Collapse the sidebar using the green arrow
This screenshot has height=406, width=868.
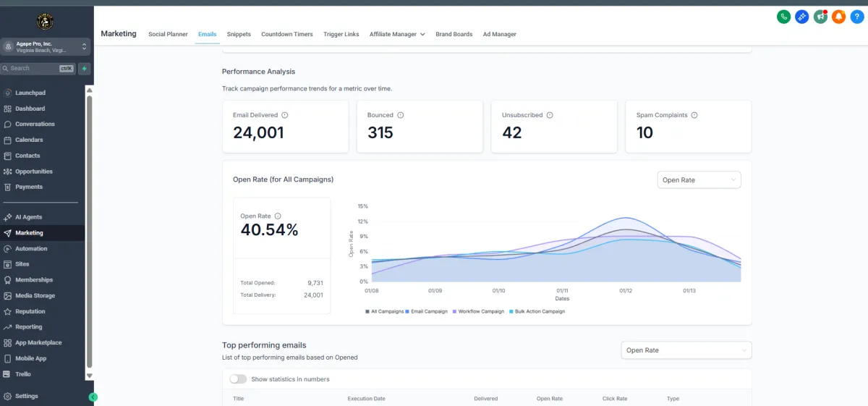(x=93, y=397)
